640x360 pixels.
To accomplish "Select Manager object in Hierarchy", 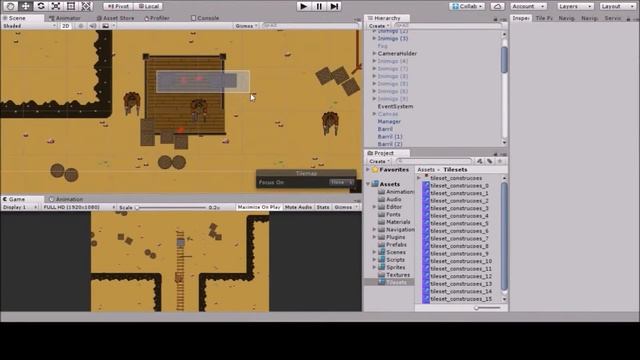I will point(389,122).
